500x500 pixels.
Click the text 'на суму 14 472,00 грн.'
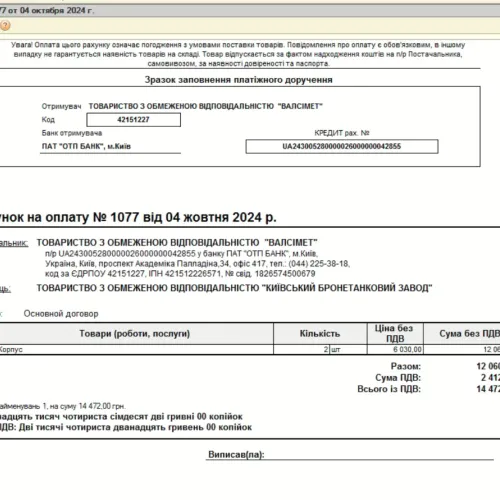[88, 406]
